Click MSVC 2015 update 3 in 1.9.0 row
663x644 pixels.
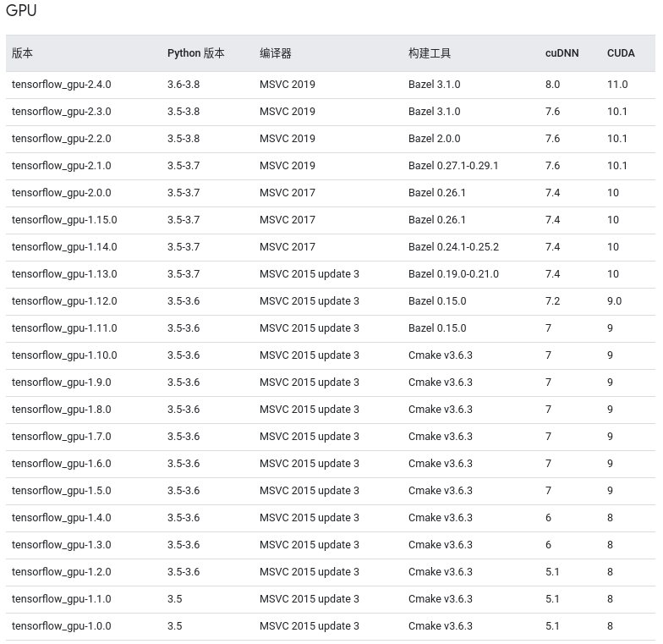pos(310,383)
